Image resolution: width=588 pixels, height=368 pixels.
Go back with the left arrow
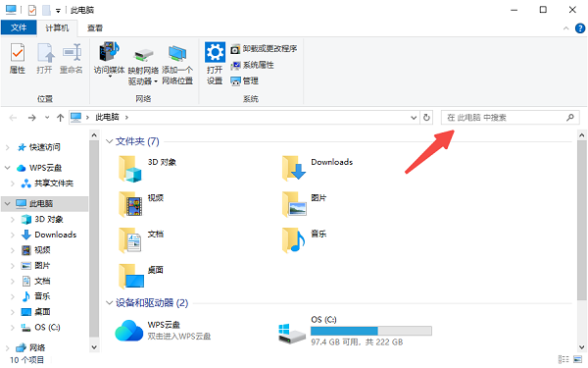point(13,118)
